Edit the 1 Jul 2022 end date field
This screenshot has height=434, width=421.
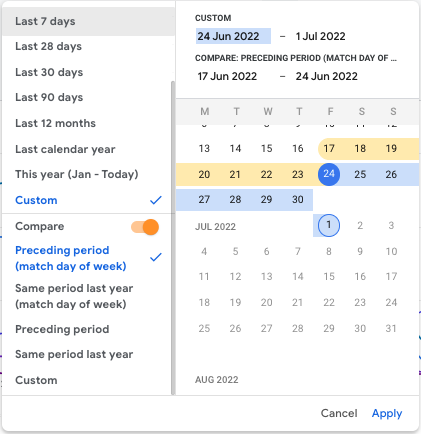coord(320,36)
